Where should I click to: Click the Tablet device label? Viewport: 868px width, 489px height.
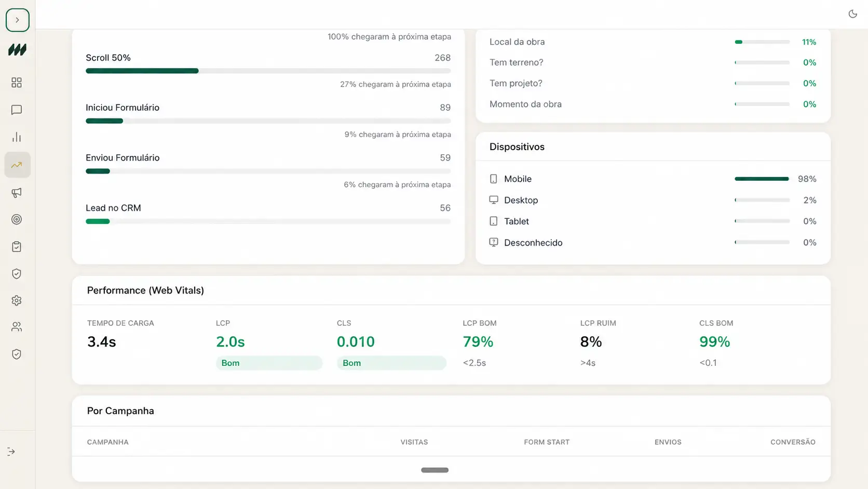517,221
